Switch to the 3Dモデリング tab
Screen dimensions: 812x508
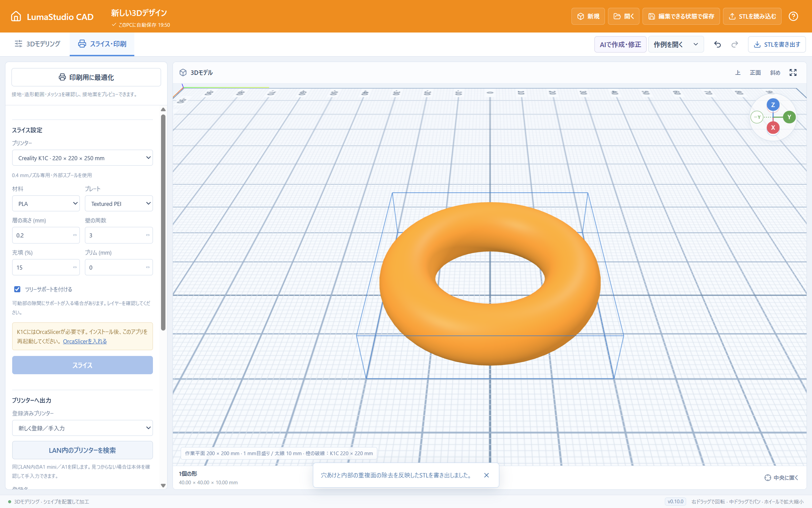point(37,44)
